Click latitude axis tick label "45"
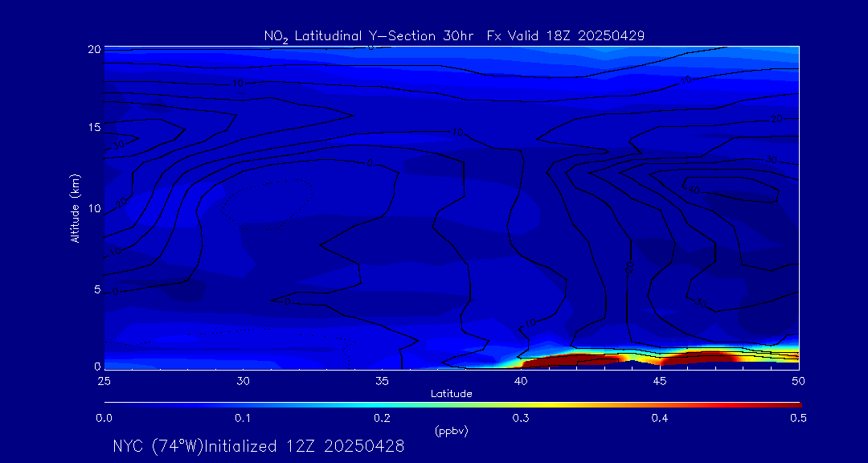Viewport: 868px width, 463px height. tap(660, 381)
